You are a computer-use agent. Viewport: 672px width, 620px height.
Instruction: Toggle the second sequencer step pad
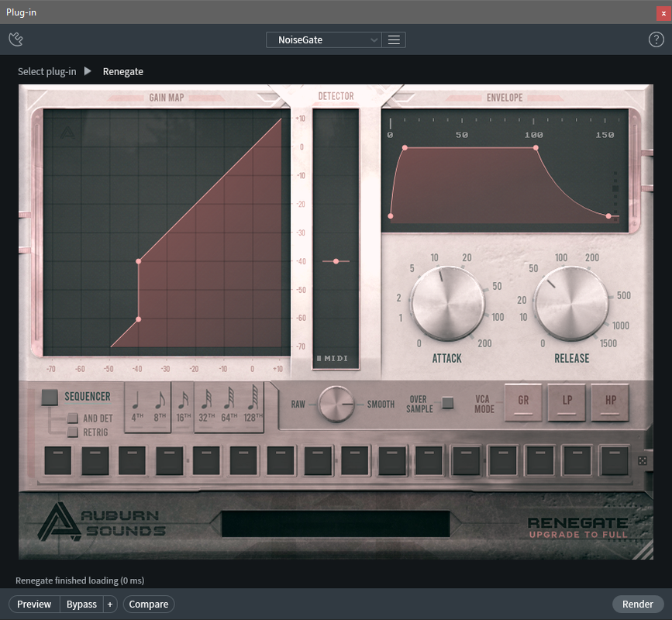coord(95,460)
